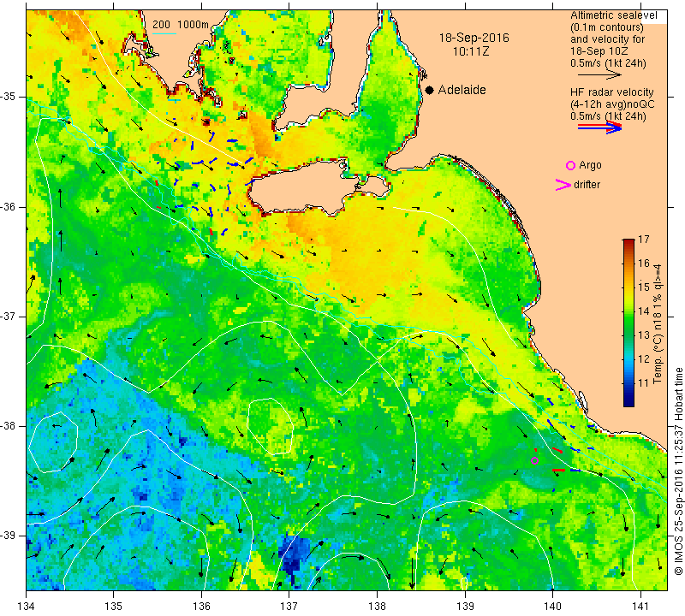Screen dimensions: 685x616
Task: Click the colorbar value 17
Action: click(644, 240)
